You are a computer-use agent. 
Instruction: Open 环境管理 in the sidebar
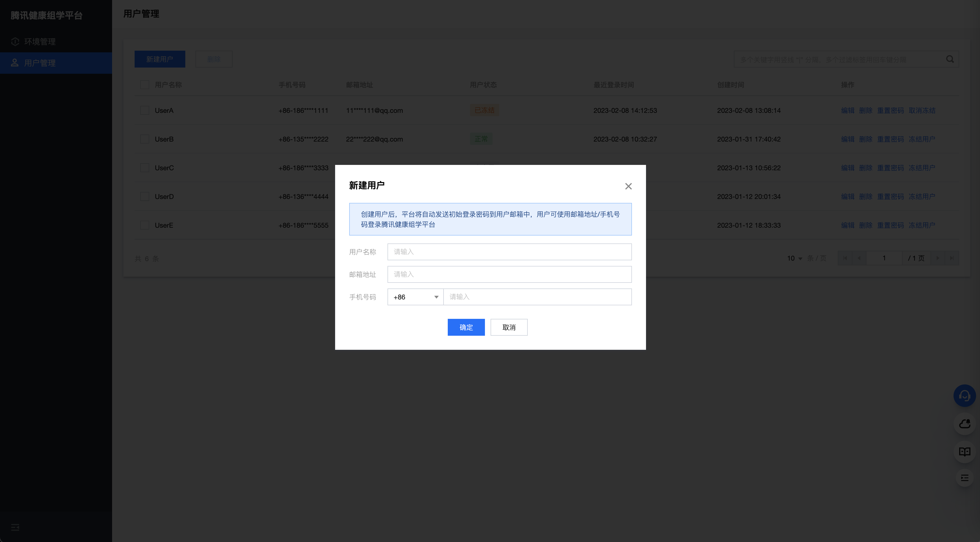pyautogui.click(x=39, y=41)
